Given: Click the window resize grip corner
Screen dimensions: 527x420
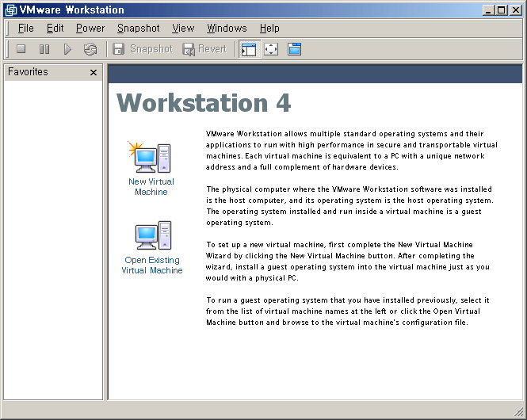Looking at the screenshot, I should (518, 411).
